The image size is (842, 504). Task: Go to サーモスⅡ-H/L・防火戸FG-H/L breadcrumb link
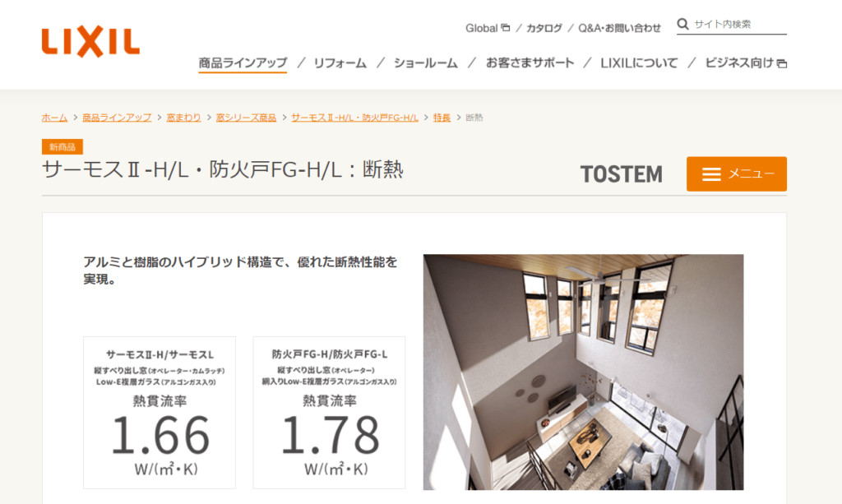click(354, 118)
